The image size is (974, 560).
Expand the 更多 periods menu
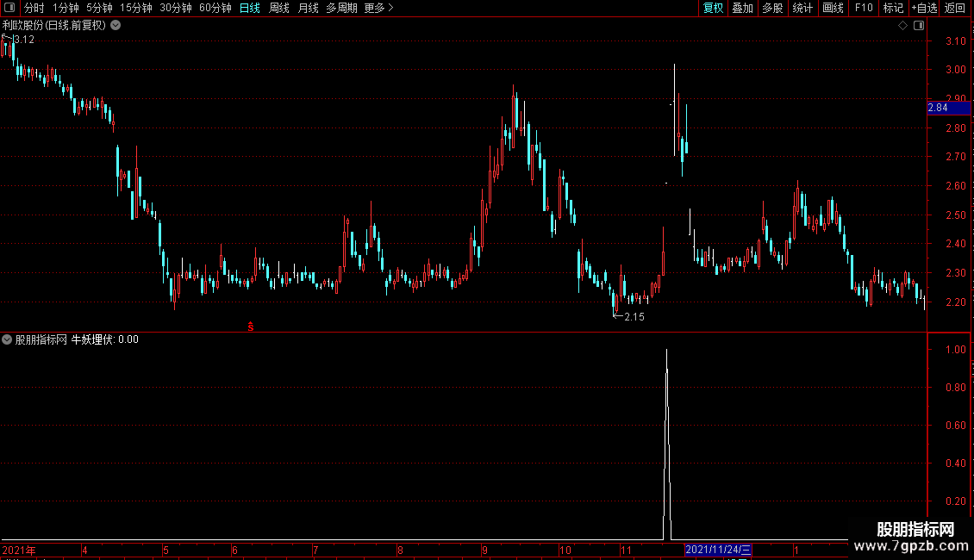coord(379,8)
